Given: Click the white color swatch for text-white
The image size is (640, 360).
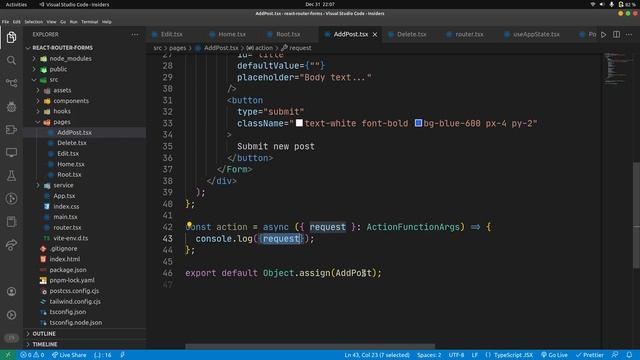Looking at the screenshot, I should click(299, 123).
